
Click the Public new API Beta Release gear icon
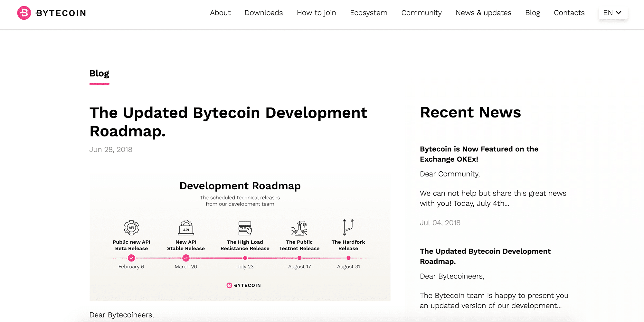pos(131,228)
